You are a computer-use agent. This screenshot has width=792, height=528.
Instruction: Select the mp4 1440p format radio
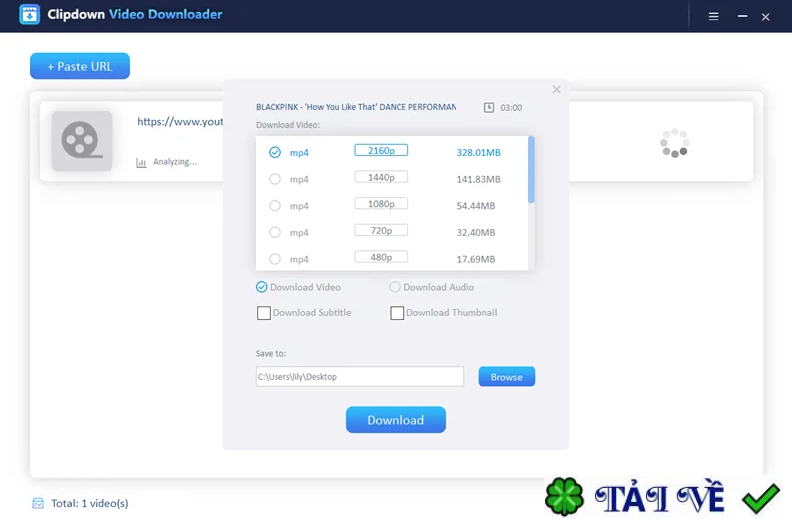point(275,179)
